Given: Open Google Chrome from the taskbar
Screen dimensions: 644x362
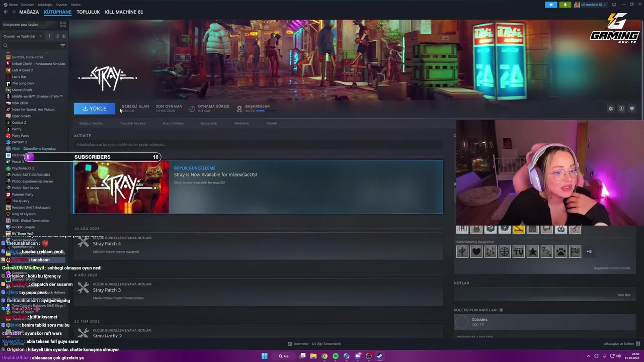Looking at the screenshot, I should click(325, 356).
